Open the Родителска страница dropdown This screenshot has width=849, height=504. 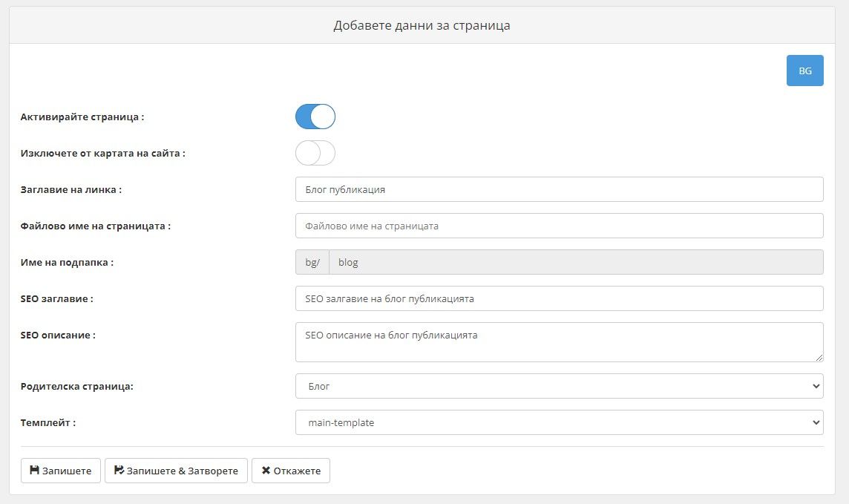[x=559, y=386]
